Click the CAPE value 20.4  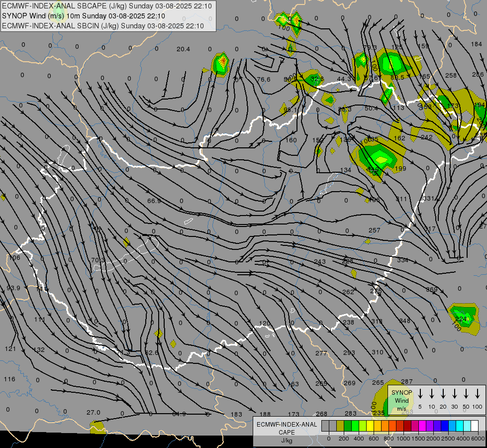click(x=183, y=49)
